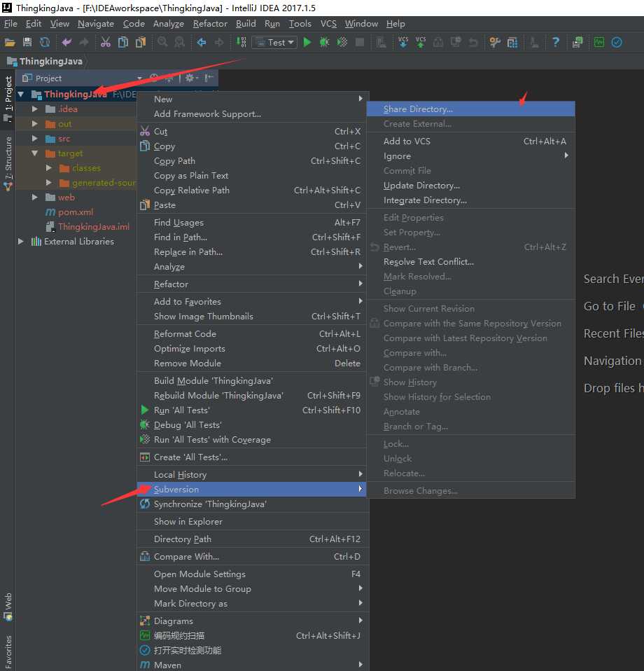Open the New submenu in context menu
Viewport: 644px width, 671px height.
point(252,99)
